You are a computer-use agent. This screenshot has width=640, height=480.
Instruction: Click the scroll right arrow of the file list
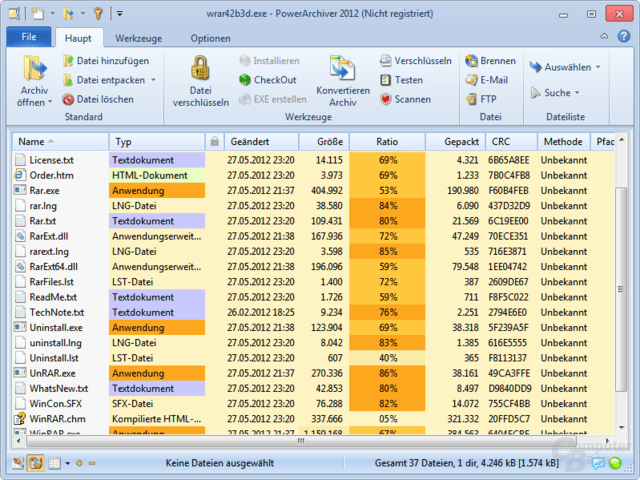(607, 441)
